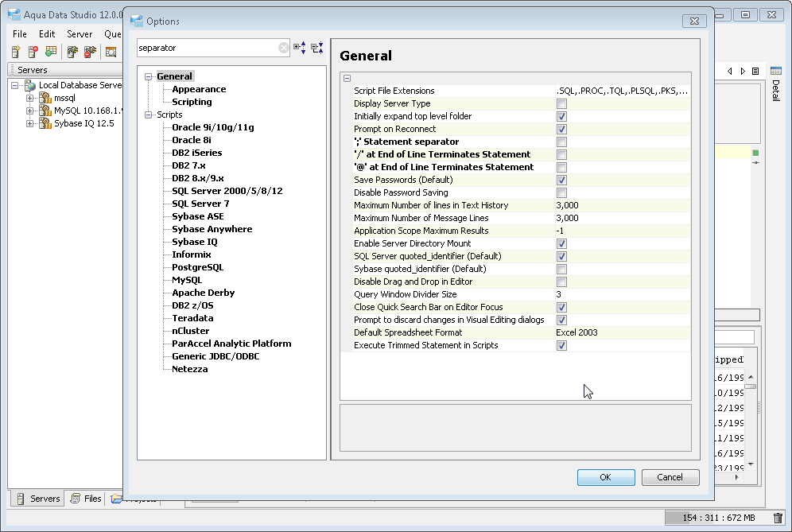Switch to the Servers bottom tab
The height and width of the screenshot is (532, 792).
tap(38, 499)
